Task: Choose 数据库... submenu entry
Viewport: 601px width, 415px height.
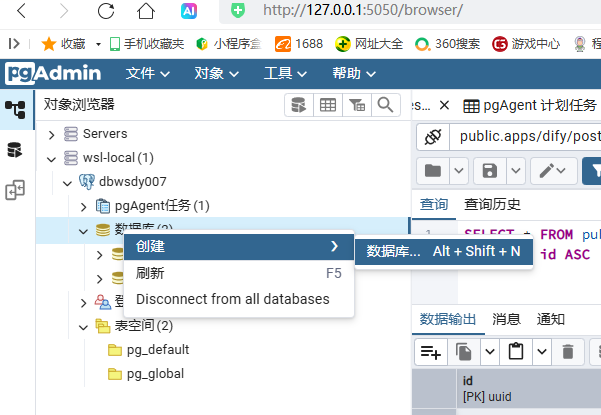Action: pyautogui.click(x=443, y=251)
